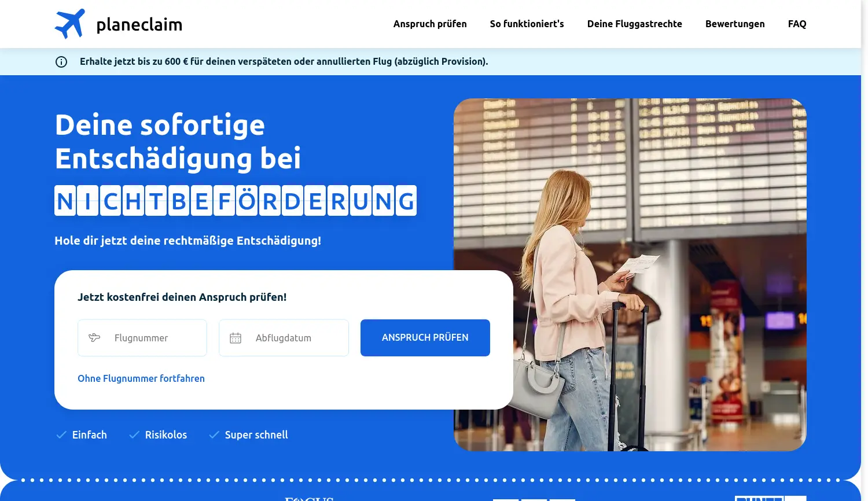Click the checkmark icon beside Risikolos

coord(134,434)
